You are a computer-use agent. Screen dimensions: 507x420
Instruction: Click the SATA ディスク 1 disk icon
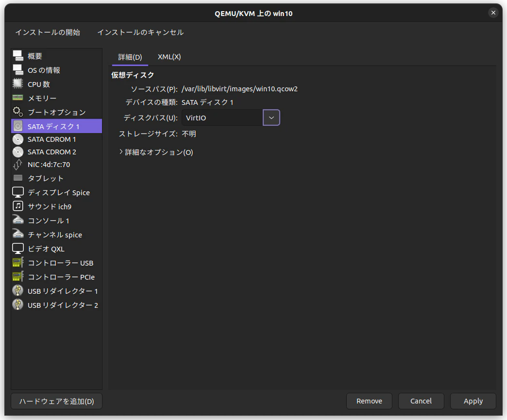[18, 126]
